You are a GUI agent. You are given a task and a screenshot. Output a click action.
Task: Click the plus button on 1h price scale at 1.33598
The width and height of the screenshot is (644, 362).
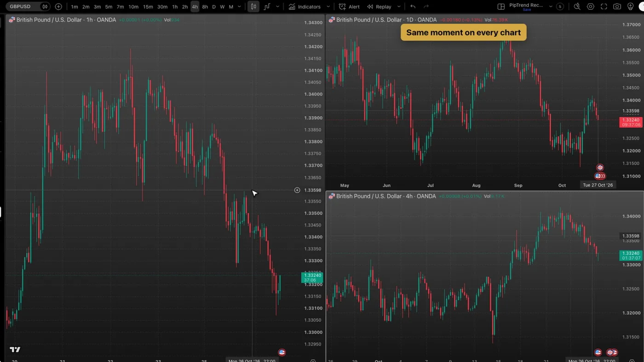coord(297,190)
